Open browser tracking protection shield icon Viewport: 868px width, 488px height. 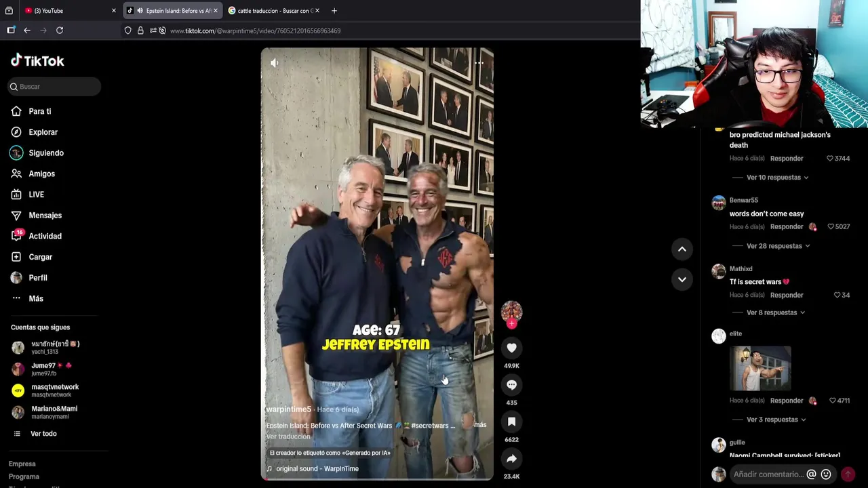[x=127, y=30]
